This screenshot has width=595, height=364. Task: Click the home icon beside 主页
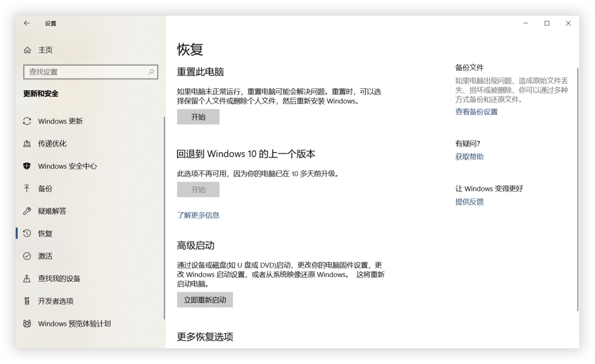[27, 50]
